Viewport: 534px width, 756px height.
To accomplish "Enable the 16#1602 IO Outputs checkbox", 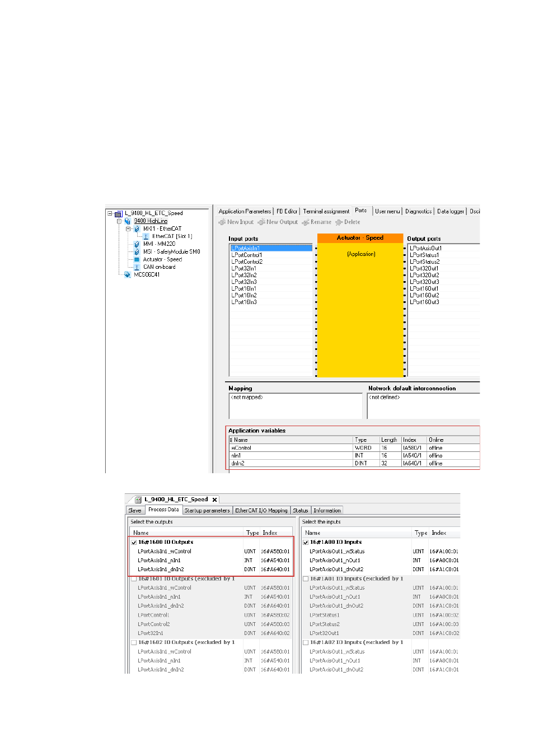I will [x=134, y=642].
